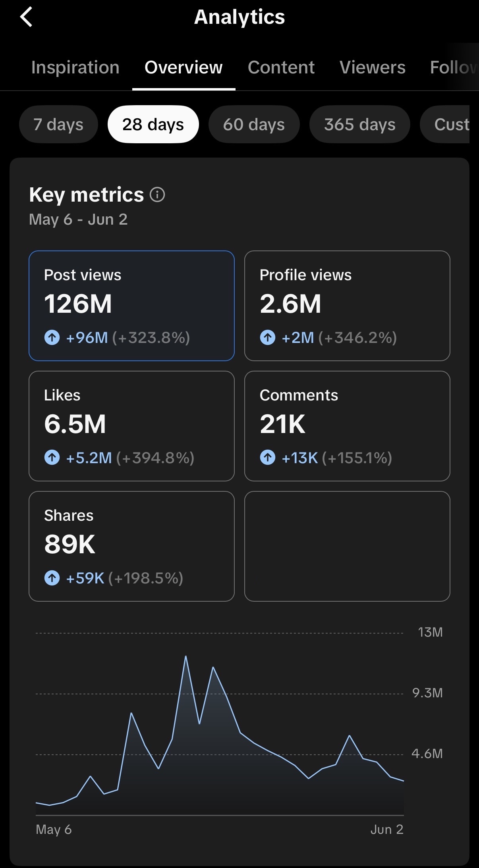Screen dimensions: 479x868
Task: Tap the 89K shares value
Action: click(x=70, y=545)
